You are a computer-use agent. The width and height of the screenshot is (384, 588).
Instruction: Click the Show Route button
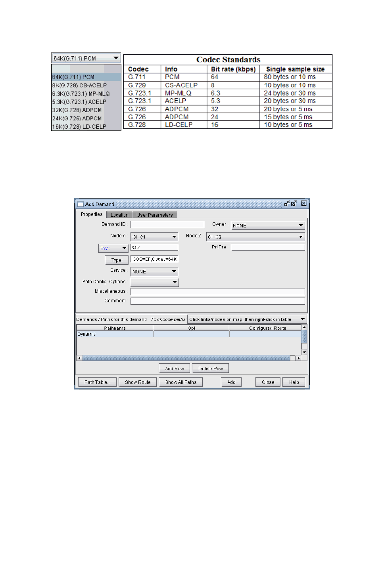138,382
